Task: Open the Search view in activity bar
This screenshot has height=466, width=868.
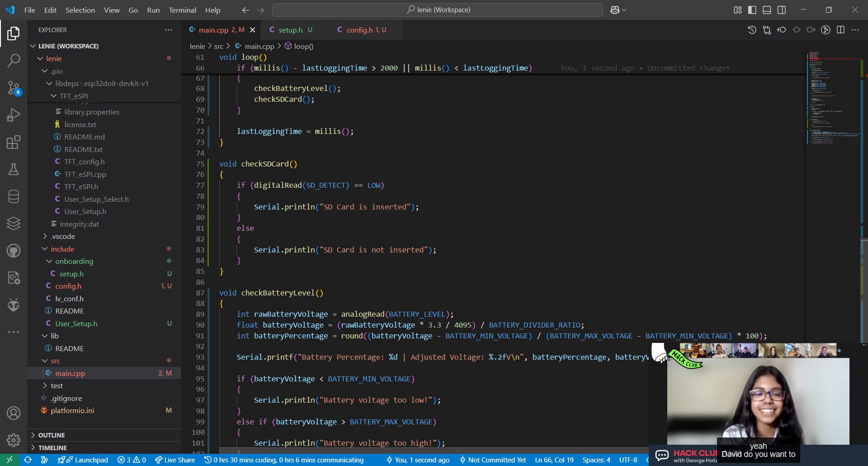Action: (14, 60)
